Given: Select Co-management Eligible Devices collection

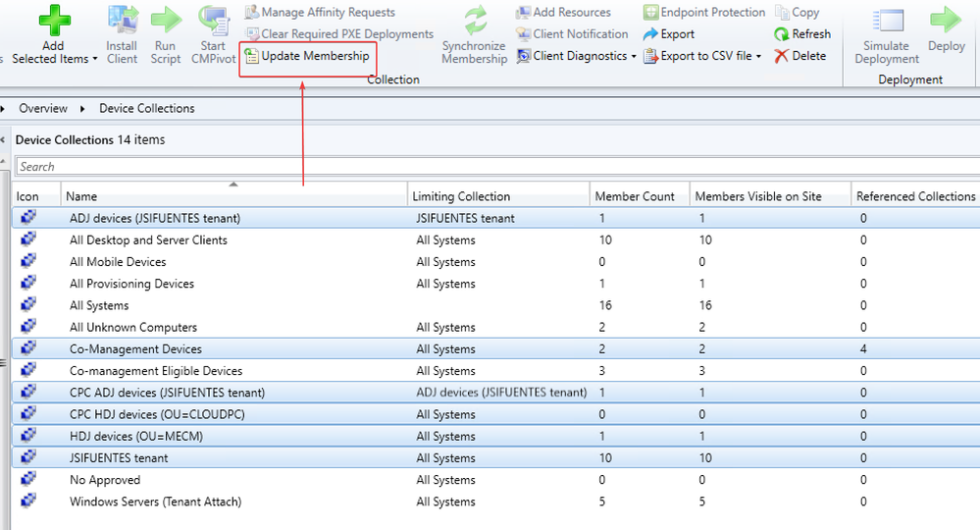Looking at the screenshot, I should coord(156,371).
